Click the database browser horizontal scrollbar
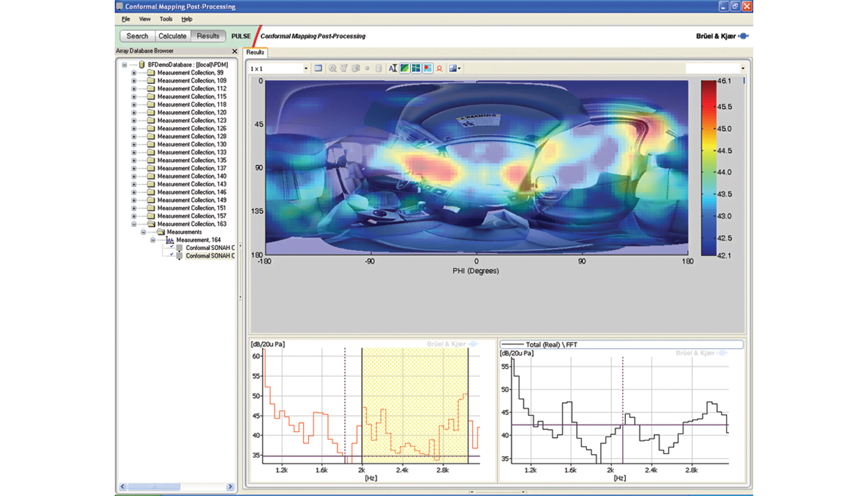Viewport: 868px width, 496px height. [154, 487]
